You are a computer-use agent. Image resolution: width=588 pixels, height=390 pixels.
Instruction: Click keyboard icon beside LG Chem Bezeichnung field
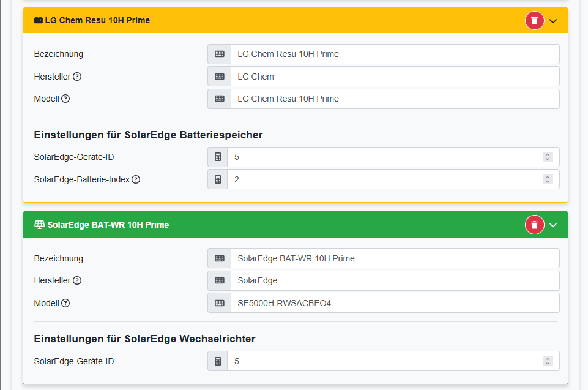point(219,54)
